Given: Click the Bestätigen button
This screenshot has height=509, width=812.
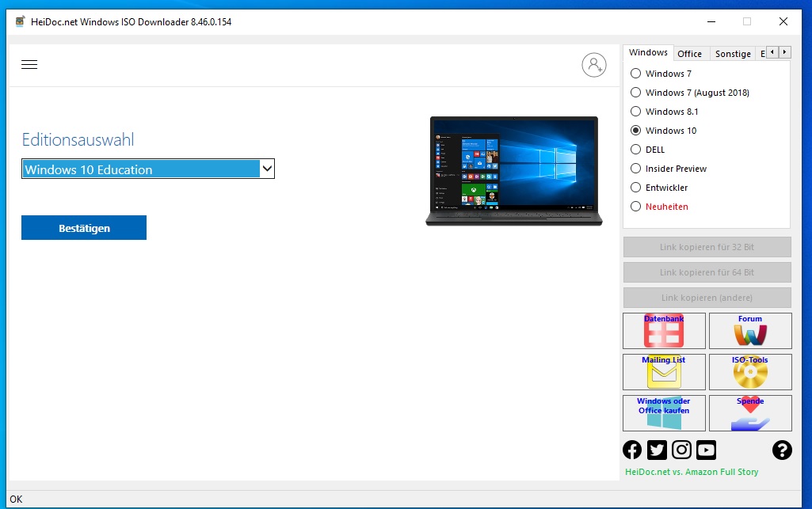Looking at the screenshot, I should click(x=84, y=228).
